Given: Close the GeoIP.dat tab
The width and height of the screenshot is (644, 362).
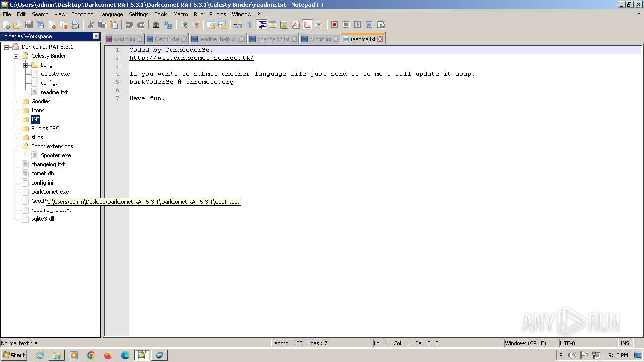Looking at the screenshot, I should click(184, 39).
